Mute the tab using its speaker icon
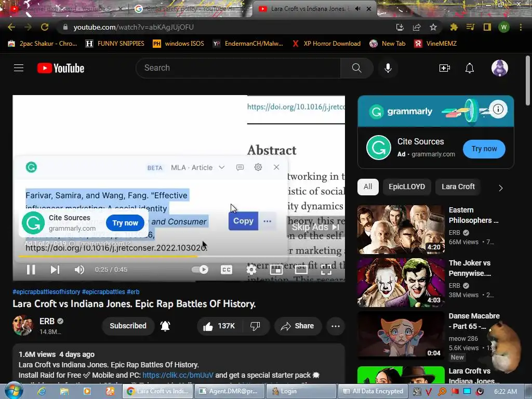The image size is (532, 399). [357, 9]
